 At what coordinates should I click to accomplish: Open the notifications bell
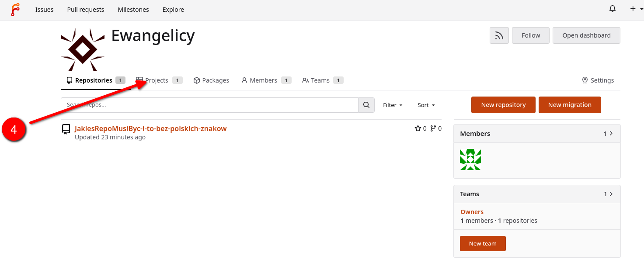pos(613,9)
